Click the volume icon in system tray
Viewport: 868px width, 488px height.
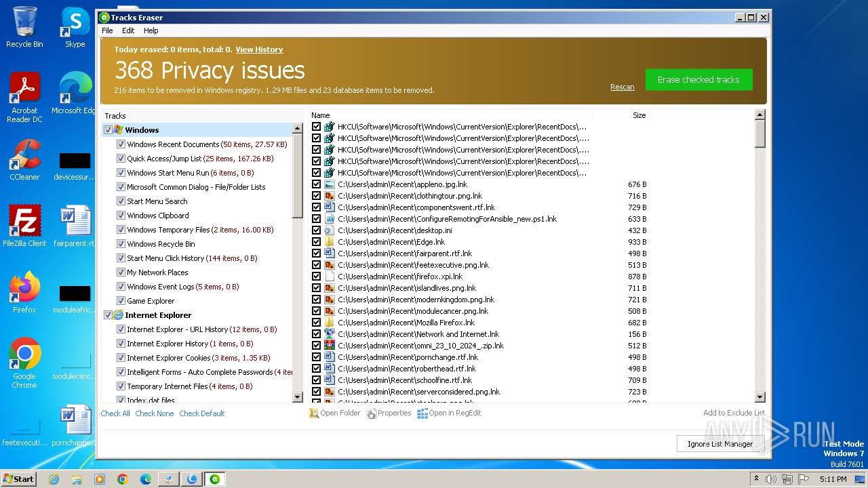[771, 479]
